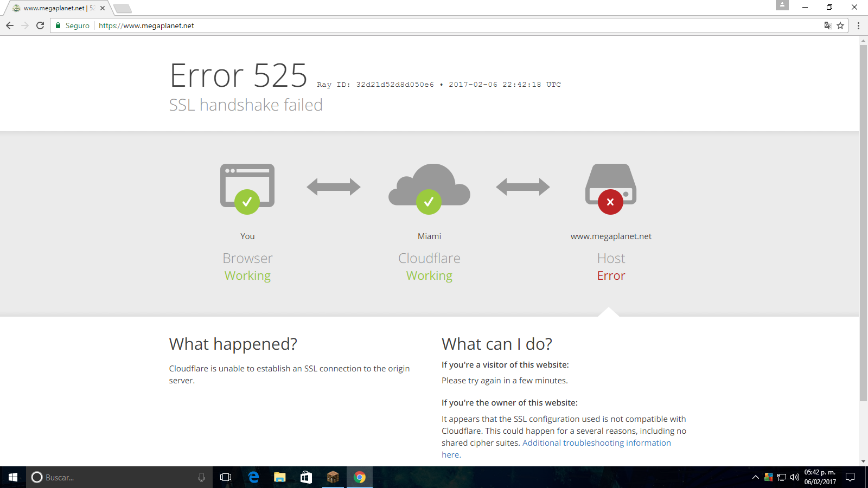Click the Cortana Buscar search box
Viewport: 868px width, 488px height.
point(119,477)
